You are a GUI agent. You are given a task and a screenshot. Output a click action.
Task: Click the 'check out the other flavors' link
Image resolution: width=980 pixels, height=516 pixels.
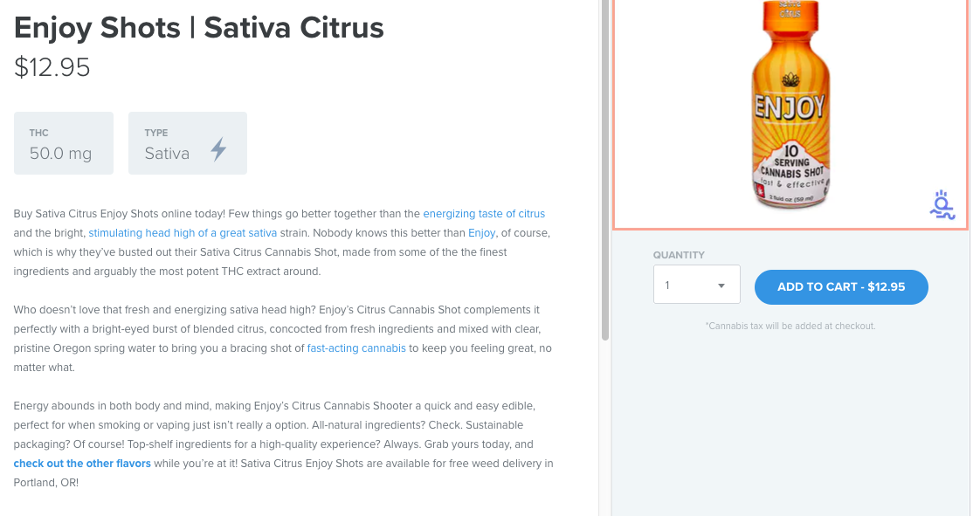(82, 464)
